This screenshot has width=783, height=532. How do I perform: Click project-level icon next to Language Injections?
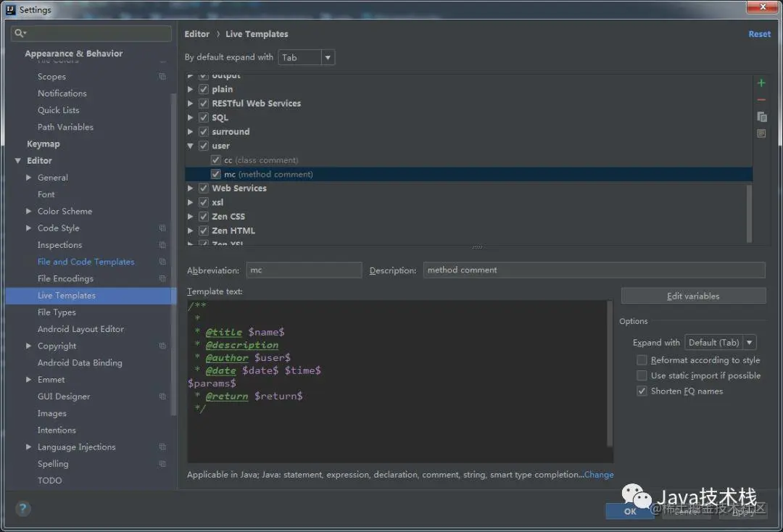click(x=162, y=446)
